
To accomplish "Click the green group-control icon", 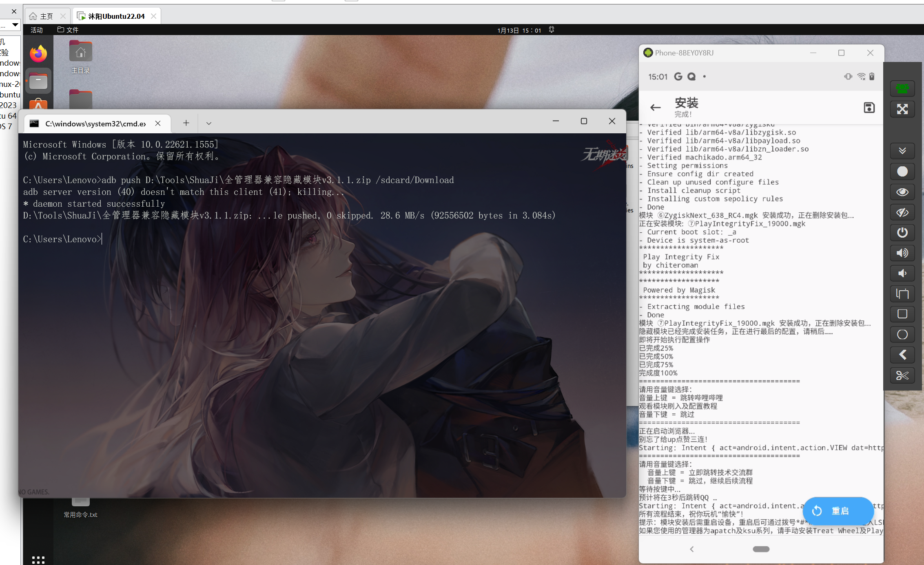I will [902, 88].
